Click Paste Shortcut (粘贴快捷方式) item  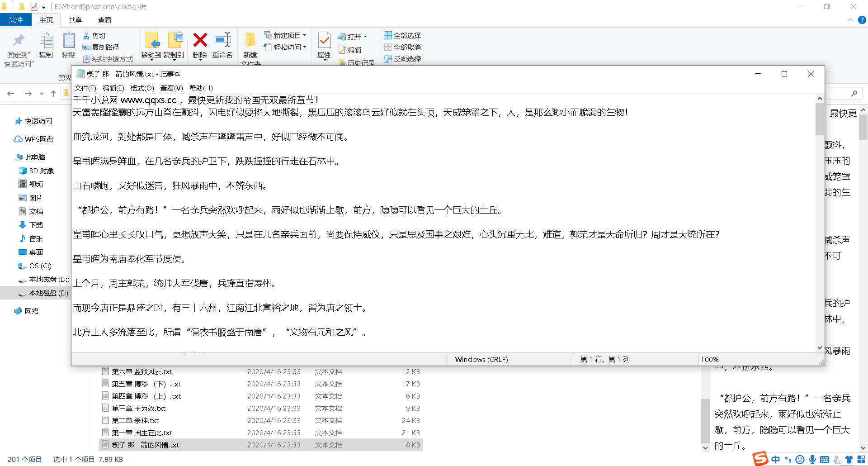point(108,59)
